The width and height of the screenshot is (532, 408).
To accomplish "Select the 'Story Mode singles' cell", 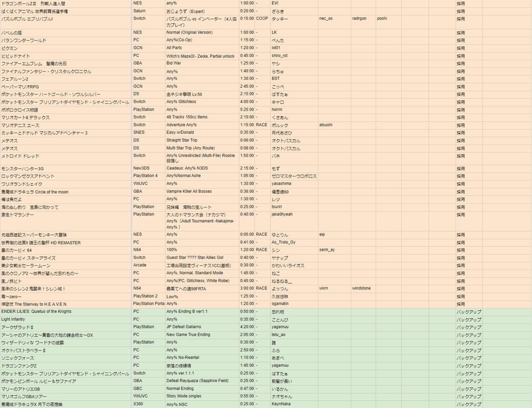I will pyautogui.click(x=202, y=396).
